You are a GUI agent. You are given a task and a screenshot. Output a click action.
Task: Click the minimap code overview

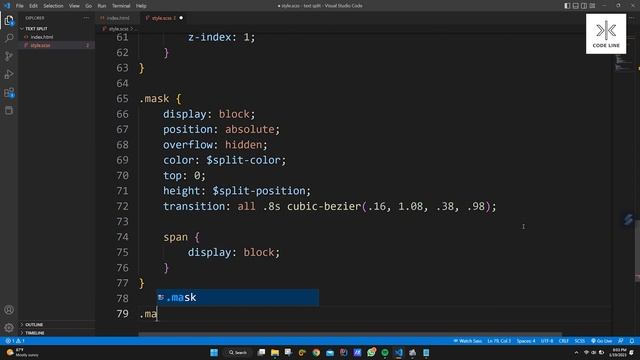pyautogui.click(x=623, y=63)
